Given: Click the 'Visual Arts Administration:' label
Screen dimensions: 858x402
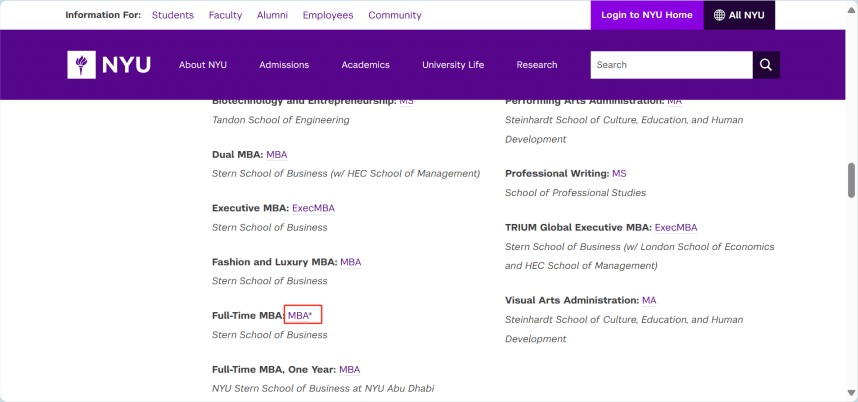Looking at the screenshot, I should click(572, 300).
